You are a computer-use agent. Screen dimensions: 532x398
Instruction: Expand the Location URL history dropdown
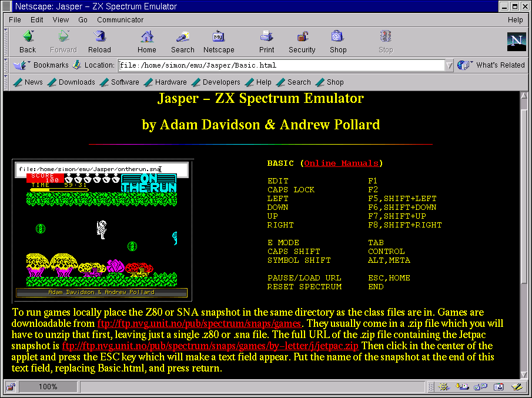point(449,65)
